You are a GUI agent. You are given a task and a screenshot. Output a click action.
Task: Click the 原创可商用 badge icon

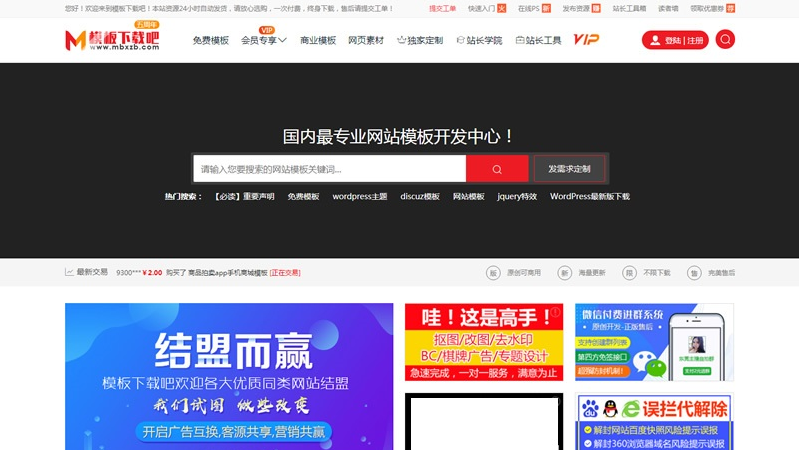pos(493,272)
